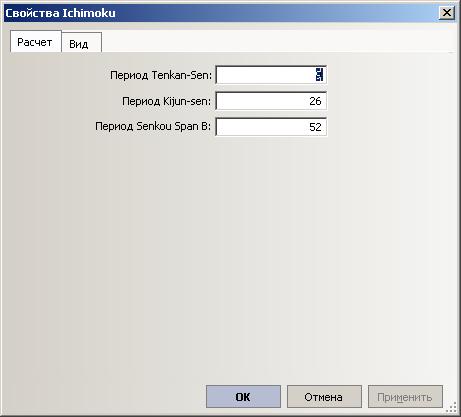Click the empty space left of the OK button
The image size is (461, 417).
104,397
